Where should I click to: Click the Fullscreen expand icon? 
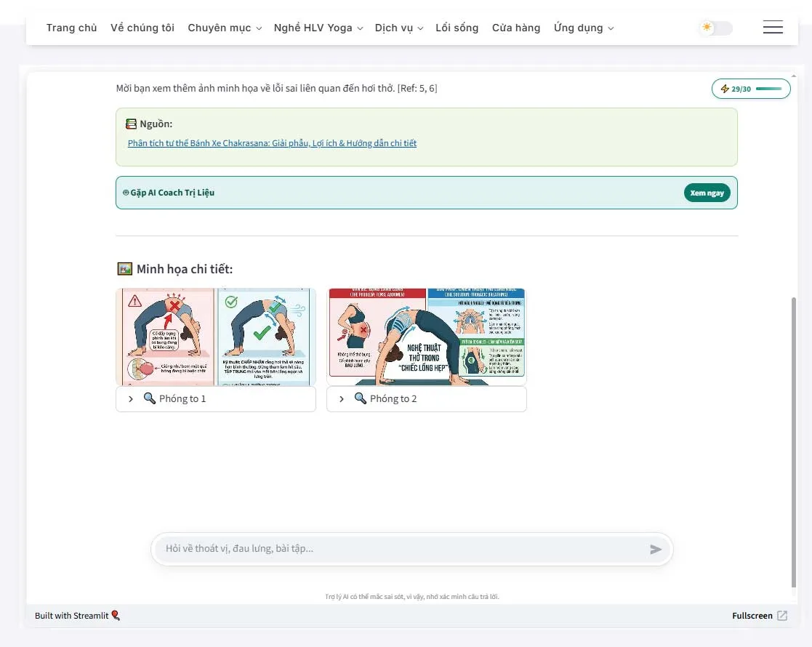(x=782, y=616)
